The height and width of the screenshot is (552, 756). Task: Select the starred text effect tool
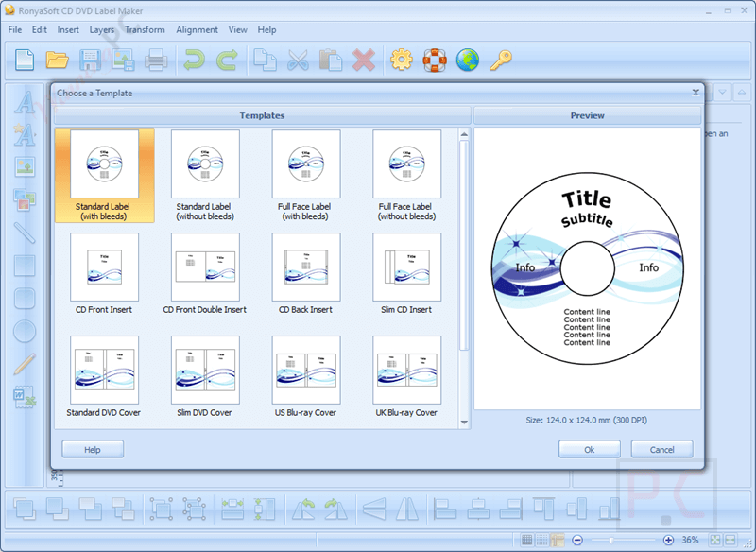tap(25, 134)
